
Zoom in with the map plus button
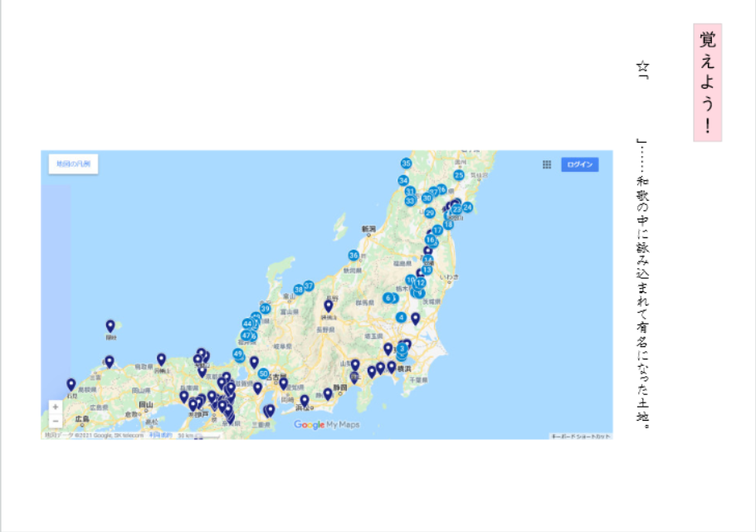pos(55,408)
